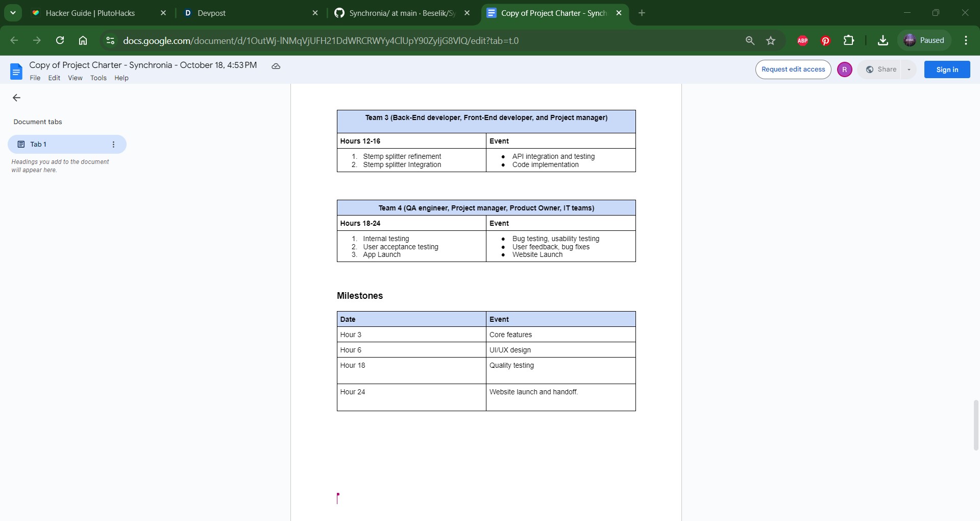The image size is (980, 521).
Task: Reload the current page
Action: click(60, 40)
